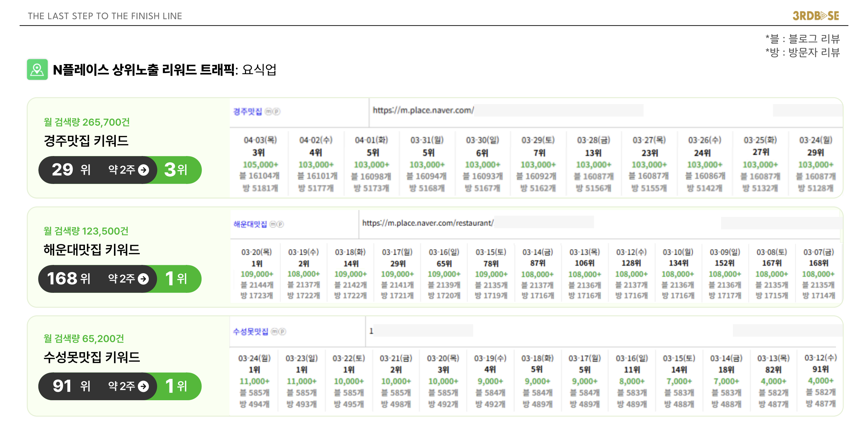Select the title 'N플레이스 상위노출 리워드 트래픽: 요식업'
Image resolution: width=868 pixels, height=437 pixels.
point(165,70)
